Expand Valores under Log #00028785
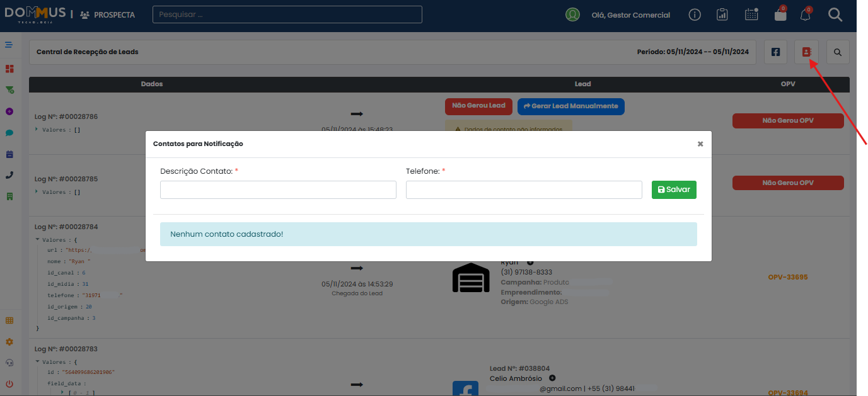 [36, 191]
